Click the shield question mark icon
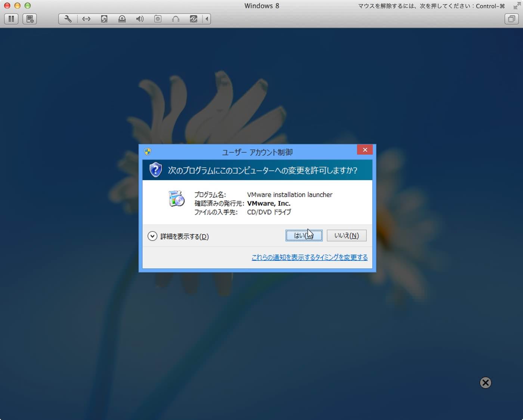Viewport: 523px width, 420px height. 155,170
